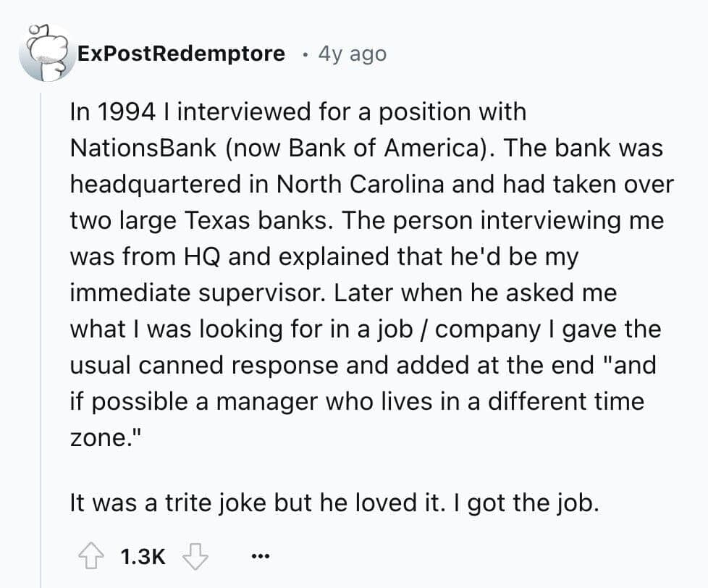708x588 pixels.
Task: Open the ExPostRedemptore username profile link
Action: 181,54
